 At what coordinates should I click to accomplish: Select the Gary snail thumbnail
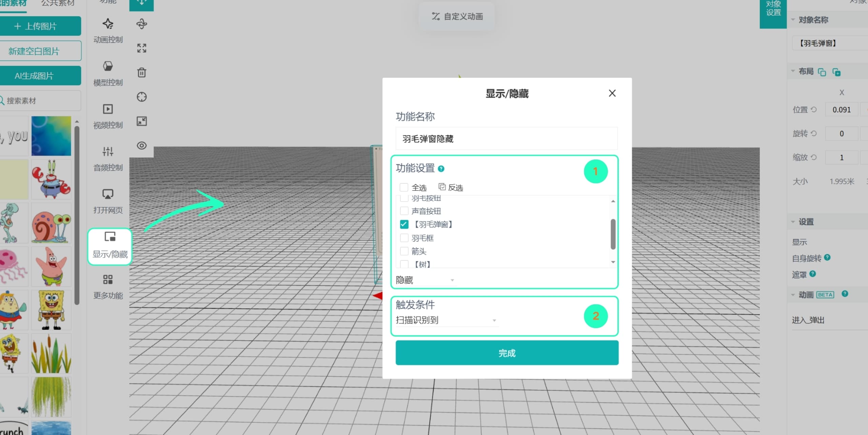[51, 223]
